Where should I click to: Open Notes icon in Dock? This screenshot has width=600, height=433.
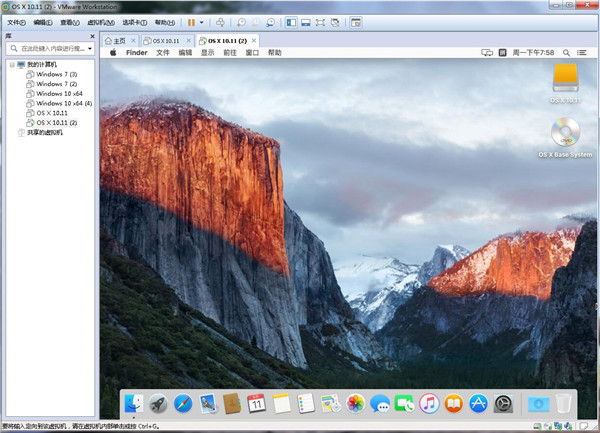coord(282,404)
